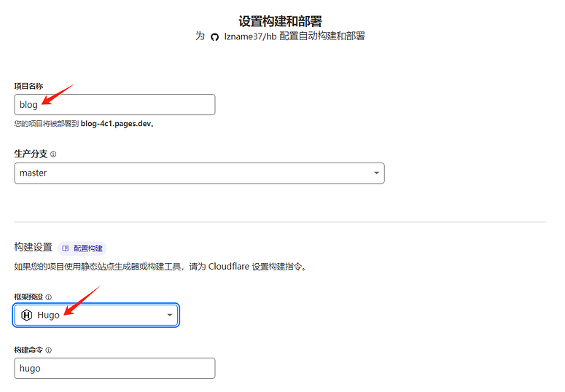Viewport: 565px width, 392px height.
Task: Click the blog-4c1.pages.dev domain text
Action: tap(116, 124)
